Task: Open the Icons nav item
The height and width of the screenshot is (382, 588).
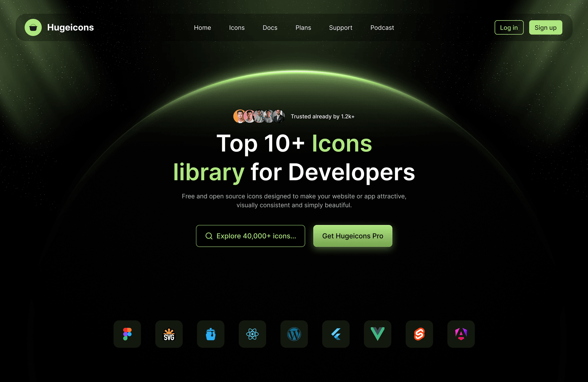Action: [x=237, y=28]
